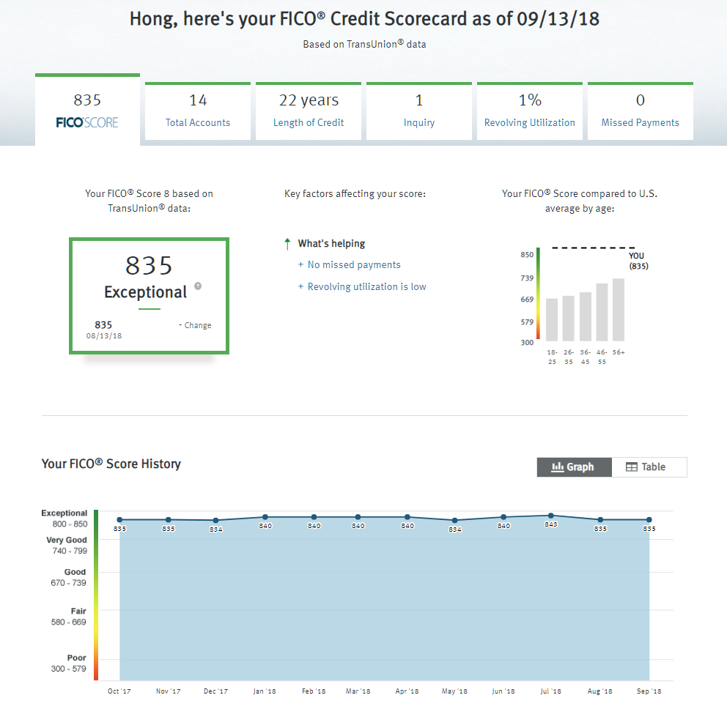Switch score history to Table view
Screen dimensions: 727x728
tap(649, 467)
